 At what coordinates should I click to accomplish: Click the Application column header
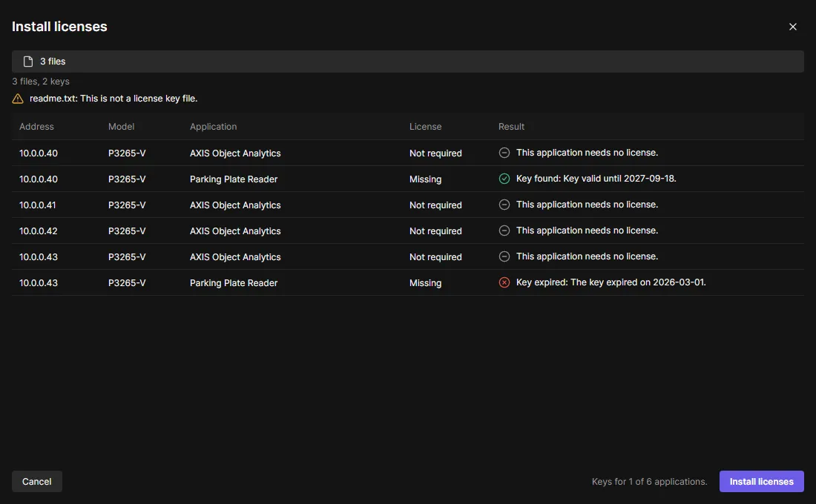click(214, 127)
